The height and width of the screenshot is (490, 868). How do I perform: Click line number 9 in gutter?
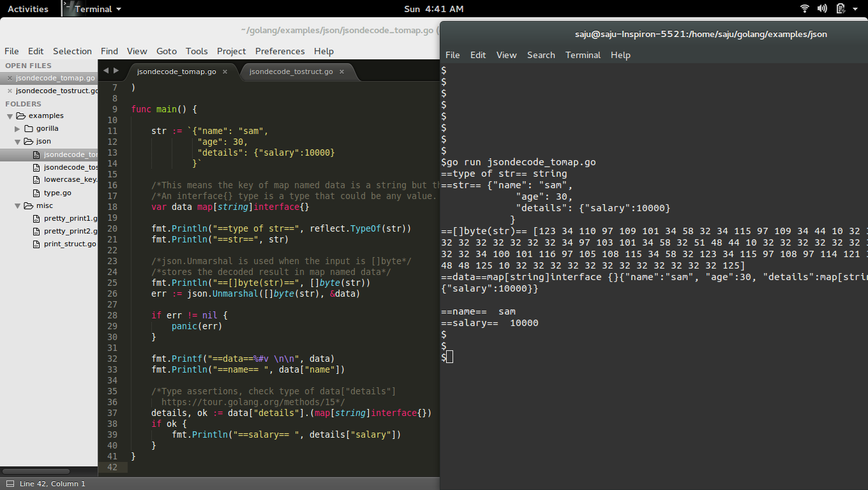[x=114, y=109]
